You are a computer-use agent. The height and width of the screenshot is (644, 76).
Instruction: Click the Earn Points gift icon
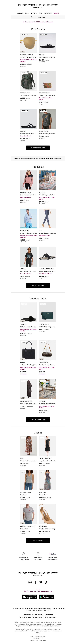tap(38, 554)
